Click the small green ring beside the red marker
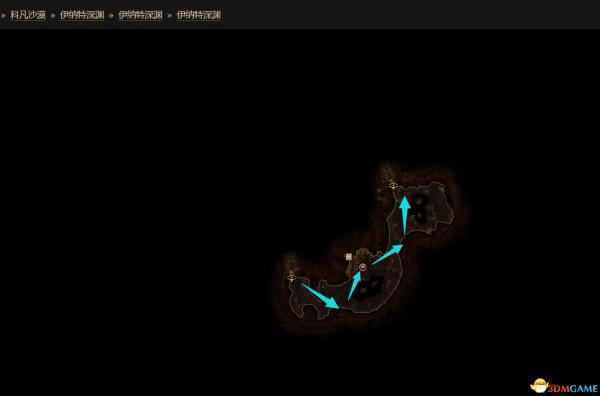600x396 pixels. pyautogui.click(x=356, y=267)
